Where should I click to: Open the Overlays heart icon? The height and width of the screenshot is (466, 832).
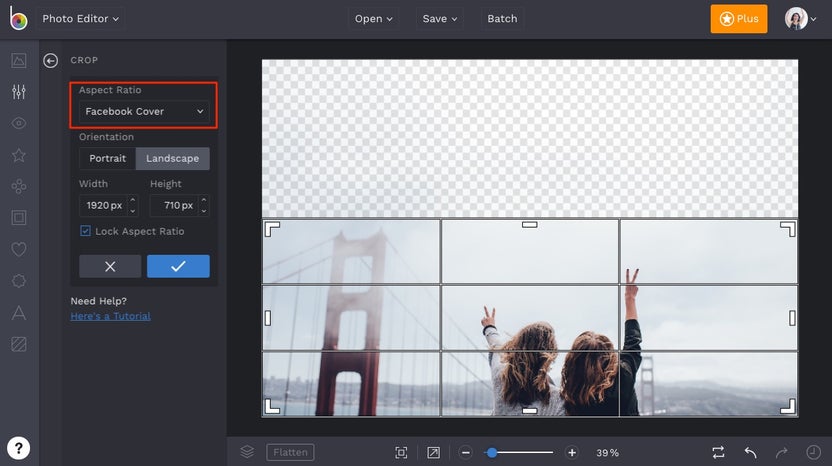19,249
